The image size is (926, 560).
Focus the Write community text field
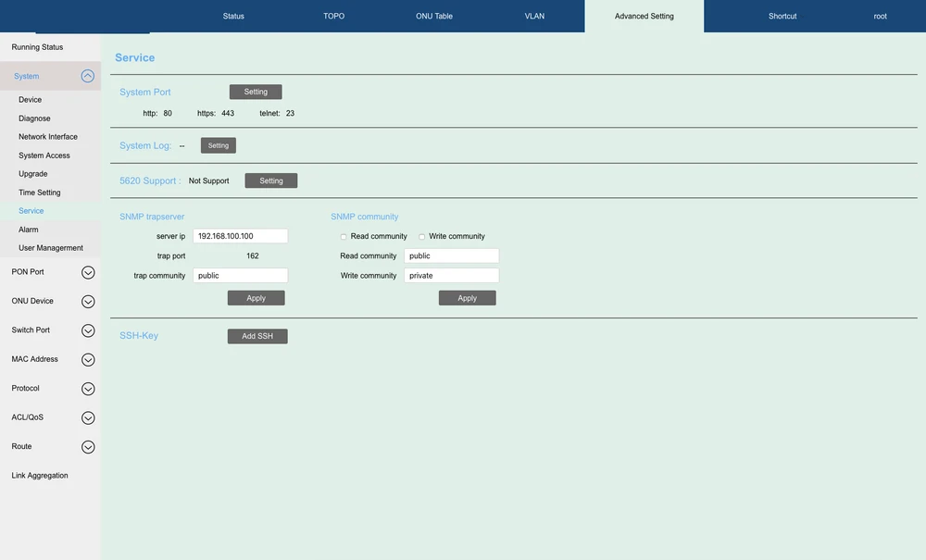[x=451, y=276]
